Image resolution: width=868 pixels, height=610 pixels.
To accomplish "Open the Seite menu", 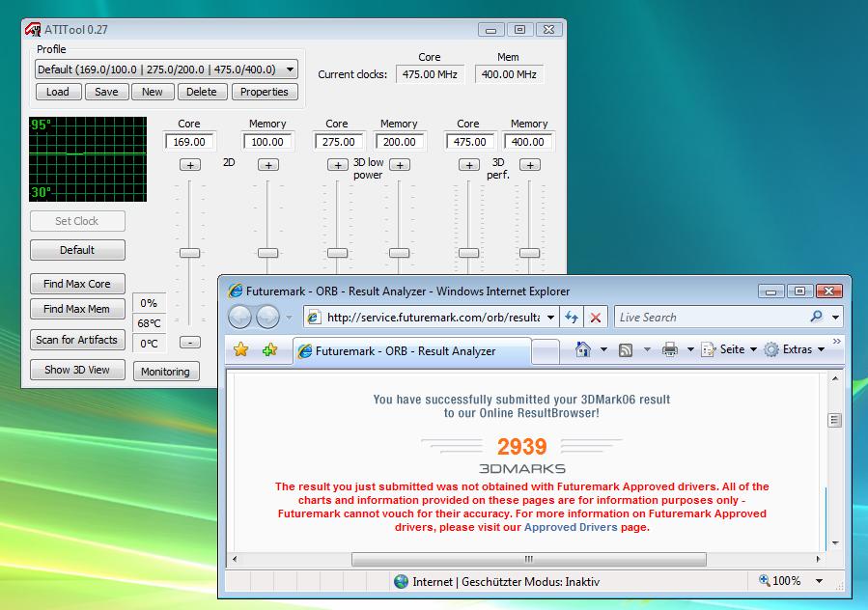I will pyautogui.click(x=729, y=349).
